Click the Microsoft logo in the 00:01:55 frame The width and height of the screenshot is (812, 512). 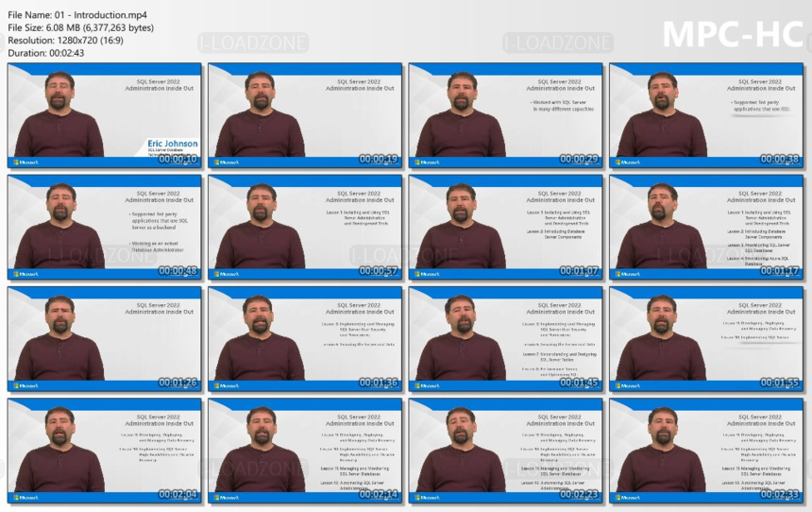click(627, 385)
